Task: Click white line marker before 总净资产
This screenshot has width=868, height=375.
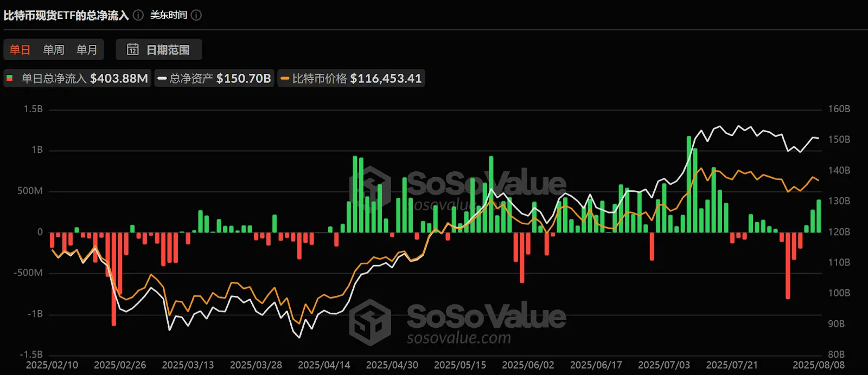Action: point(162,79)
